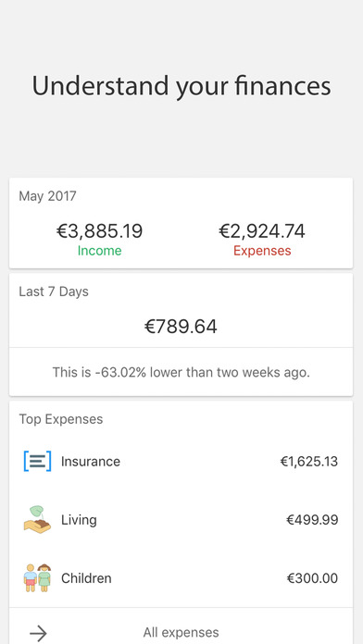Click the -63.02% comparison text
The width and height of the screenshot is (363, 644).
click(x=181, y=372)
